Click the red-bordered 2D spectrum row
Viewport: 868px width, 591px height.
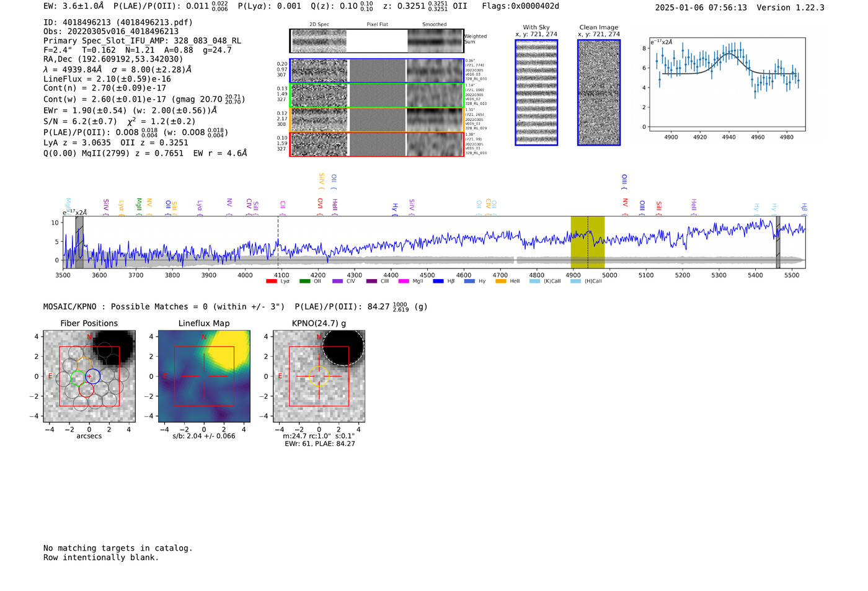point(377,144)
